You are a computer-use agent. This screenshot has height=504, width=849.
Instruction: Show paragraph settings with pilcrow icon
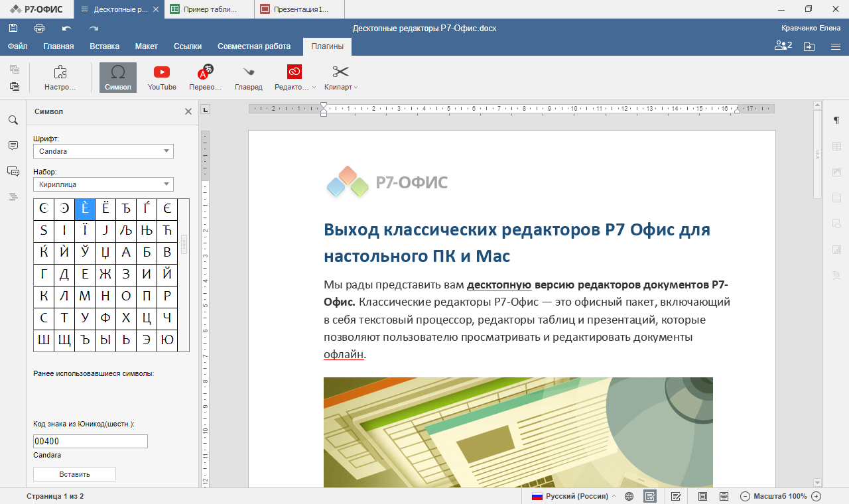coord(836,120)
